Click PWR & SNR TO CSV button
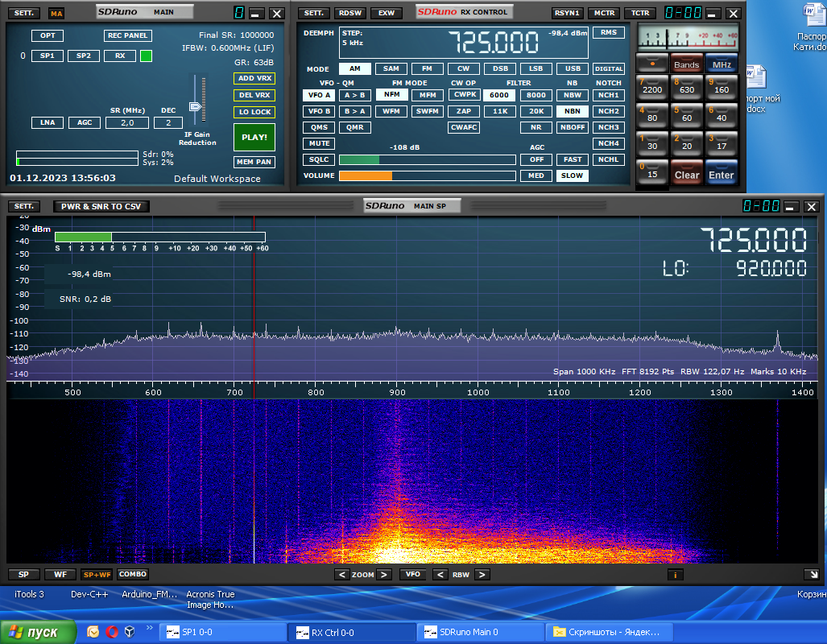Screen dimensions: 827x644 pos(101,206)
